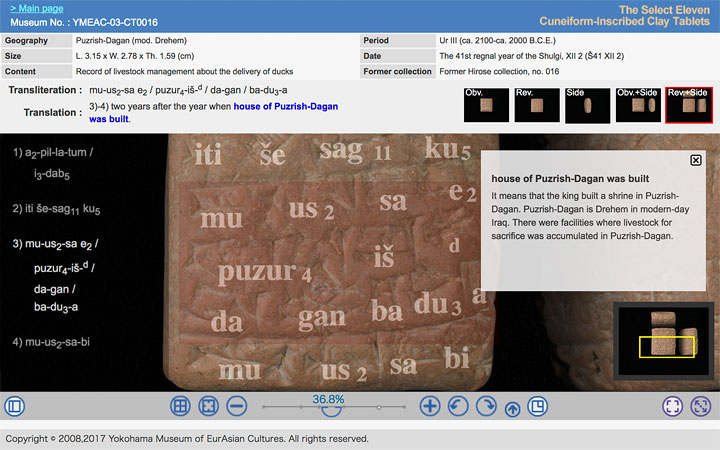Enter fullscreen with the expand icon
Viewport: 720px width, 450px height.
pyautogui.click(x=673, y=406)
